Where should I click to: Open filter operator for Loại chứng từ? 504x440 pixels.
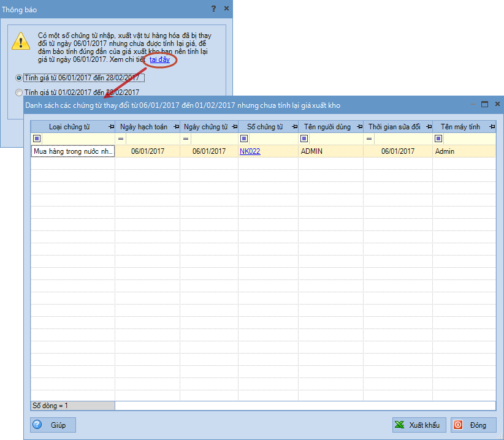[37, 138]
